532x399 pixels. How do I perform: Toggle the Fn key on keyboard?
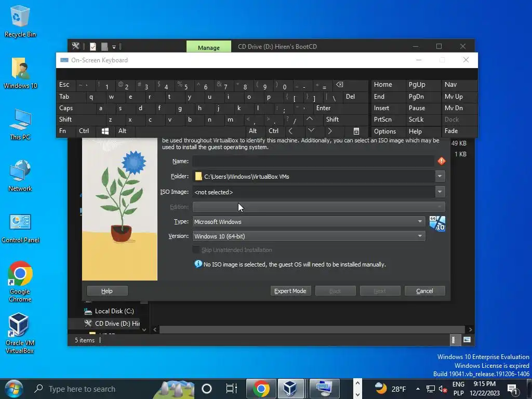[x=66, y=131]
